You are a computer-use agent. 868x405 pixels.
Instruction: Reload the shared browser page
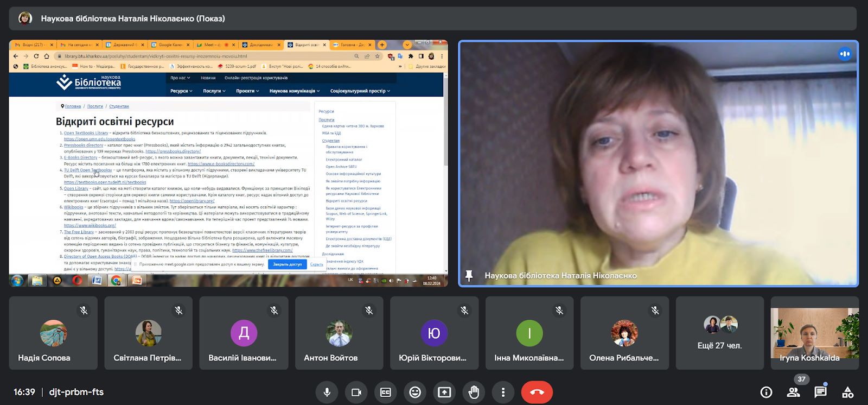click(x=36, y=56)
